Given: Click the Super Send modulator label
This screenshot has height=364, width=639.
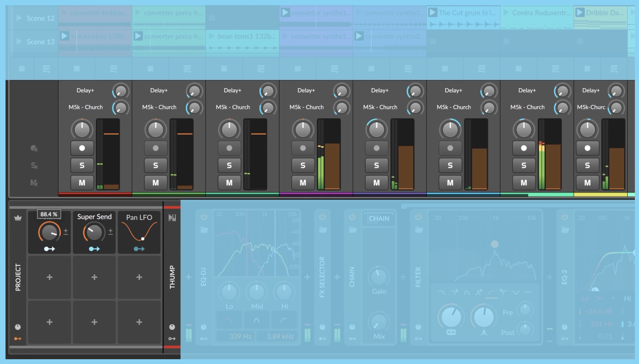Looking at the screenshot, I should click(x=94, y=217).
